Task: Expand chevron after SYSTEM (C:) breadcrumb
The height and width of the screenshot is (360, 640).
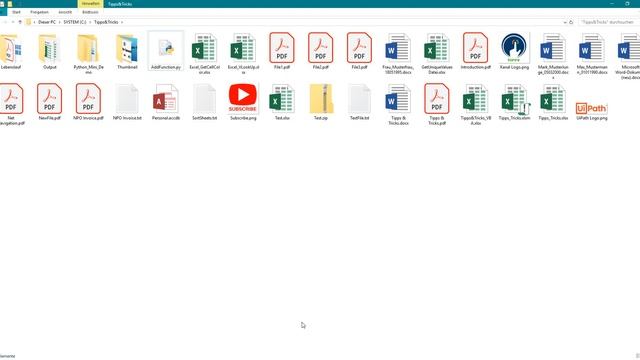Action: [90, 22]
